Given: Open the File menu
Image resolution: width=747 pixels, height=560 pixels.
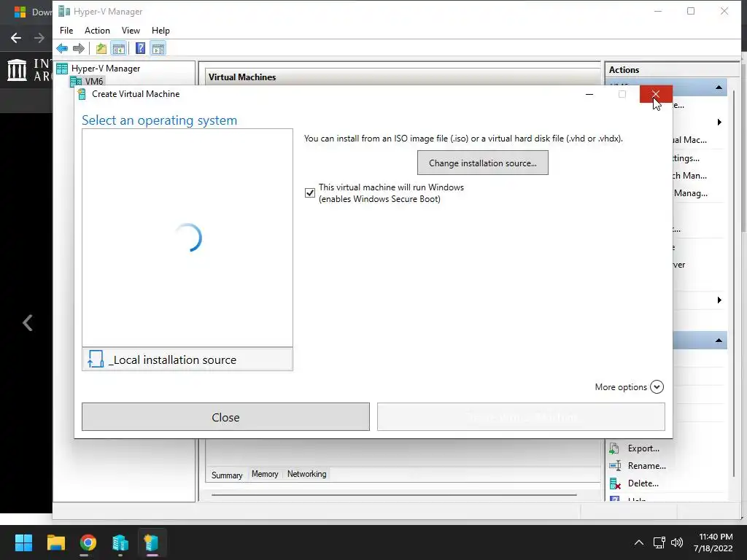Looking at the screenshot, I should click(x=66, y=31).
